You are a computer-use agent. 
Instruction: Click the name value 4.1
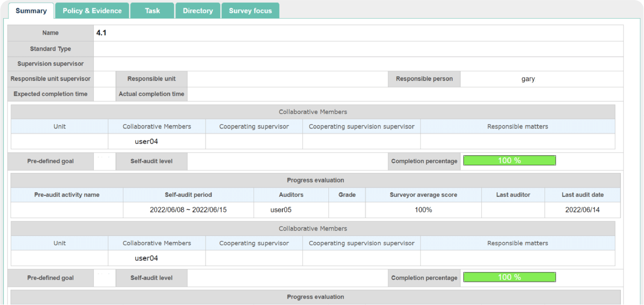[x=101, y=33]
